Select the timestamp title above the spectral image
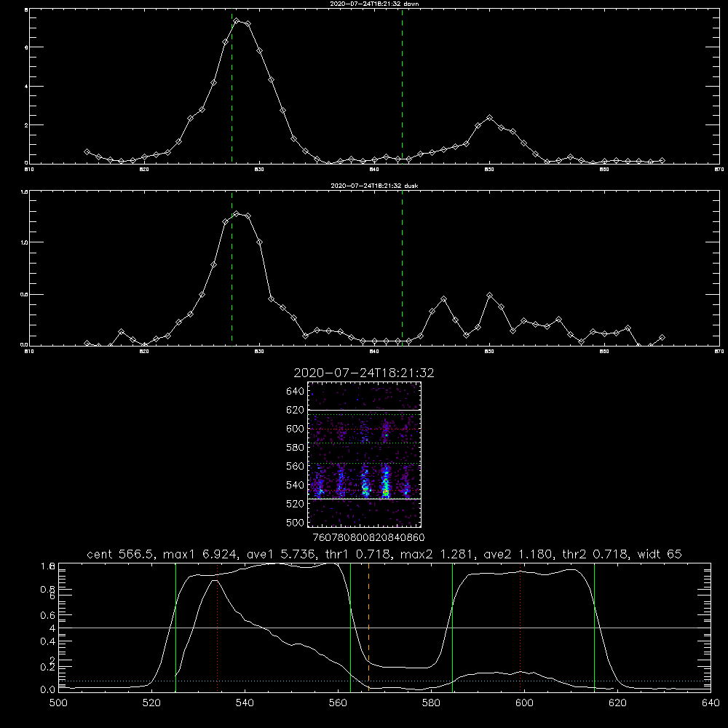The image size is (728, 728). coord(364,373)
